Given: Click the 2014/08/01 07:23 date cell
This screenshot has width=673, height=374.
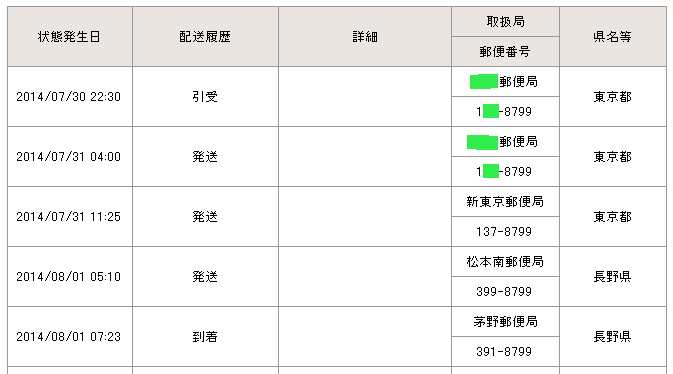Looking at the screenshot, I should (70, 337).
